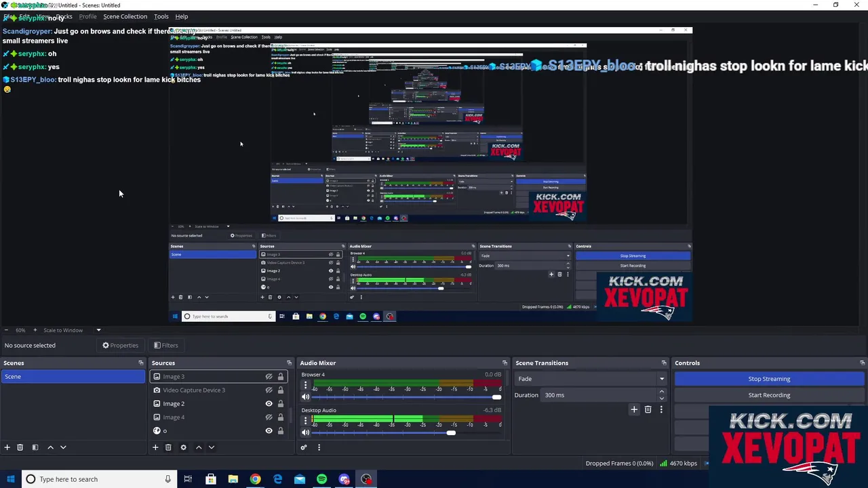Add a scene transition with plus
The width and height of the screenshot is (868, 488).
[634, 409]
